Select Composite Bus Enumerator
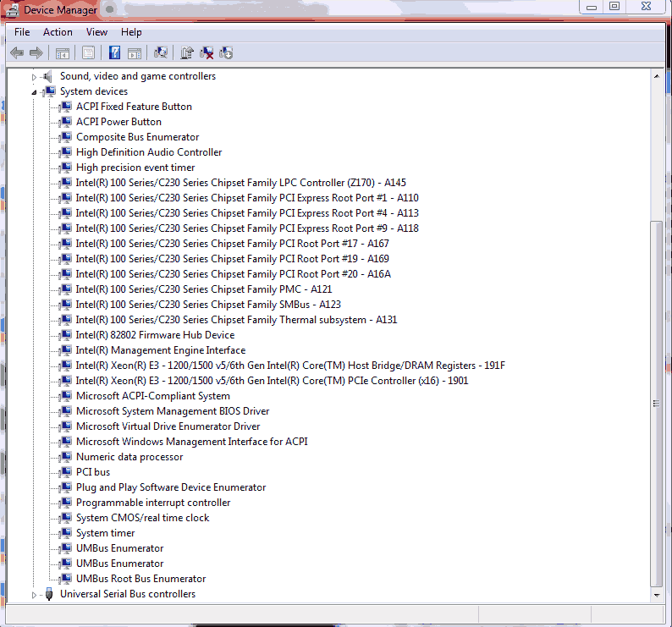672x627 pixels. pos(137,137)
